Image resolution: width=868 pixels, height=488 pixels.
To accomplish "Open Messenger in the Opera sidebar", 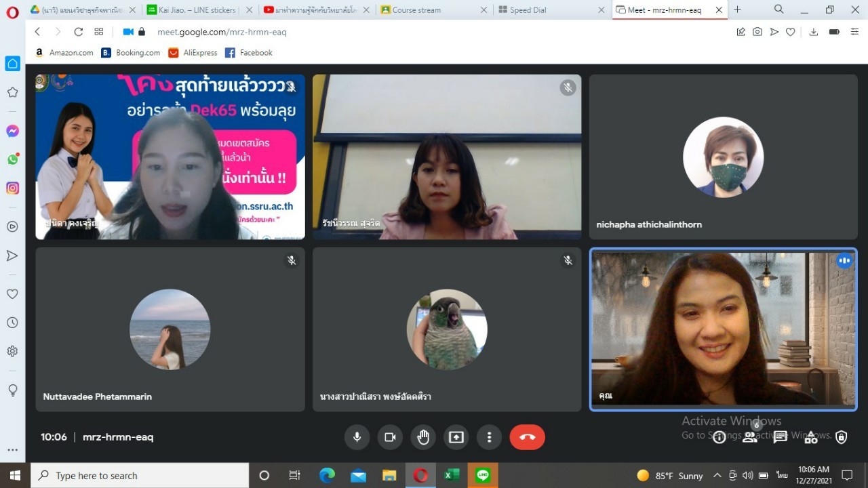I will point(12,131).
